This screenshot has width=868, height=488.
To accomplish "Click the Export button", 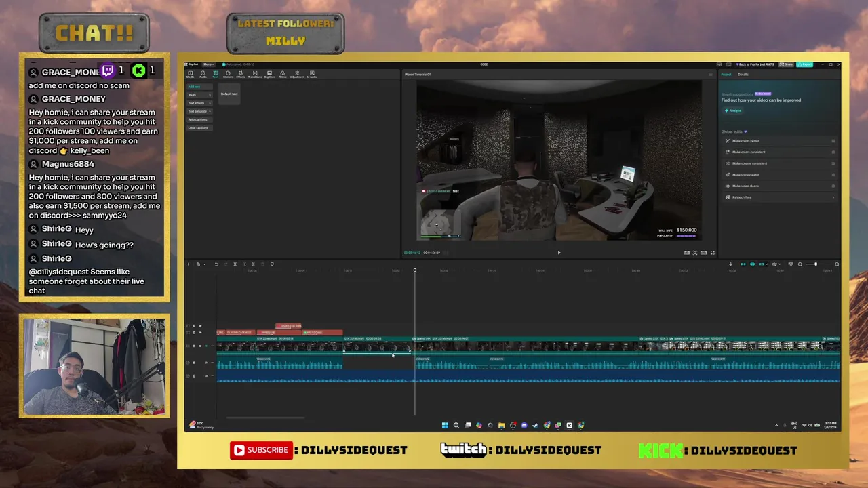I will pos(805,64).
